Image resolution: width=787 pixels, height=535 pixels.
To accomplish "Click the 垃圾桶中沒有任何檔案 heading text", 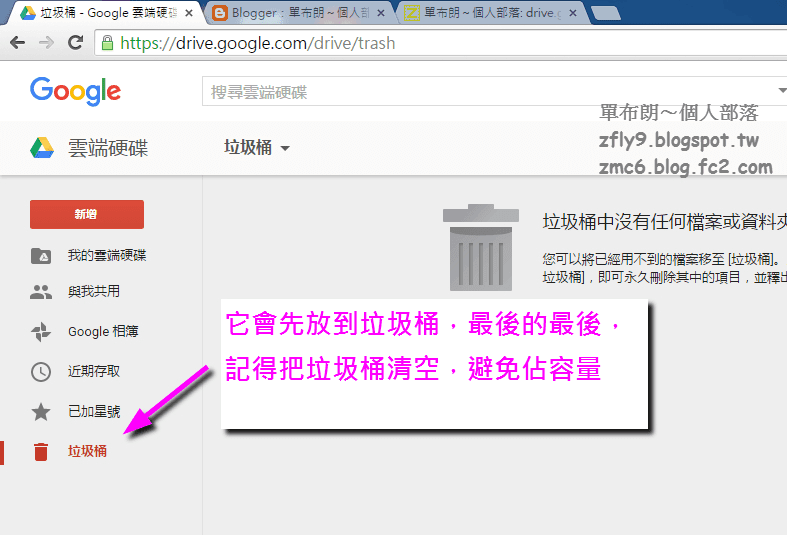I will pyautogui.click(x=665, y=221).
